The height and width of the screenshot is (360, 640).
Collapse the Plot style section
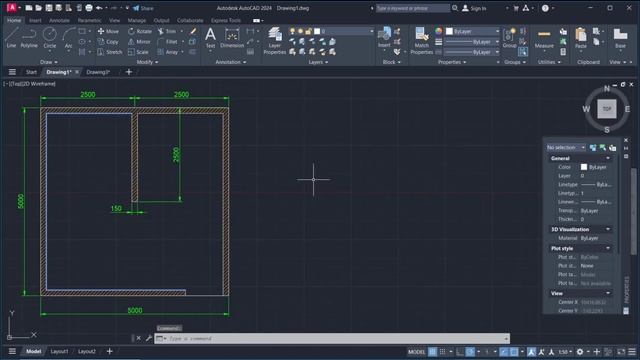(x=608, y=248)
